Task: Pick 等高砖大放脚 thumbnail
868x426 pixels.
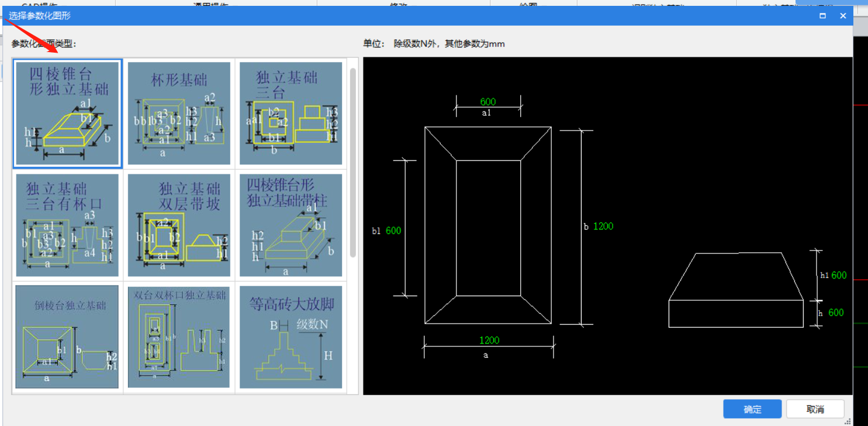Action: coord(291,337)
